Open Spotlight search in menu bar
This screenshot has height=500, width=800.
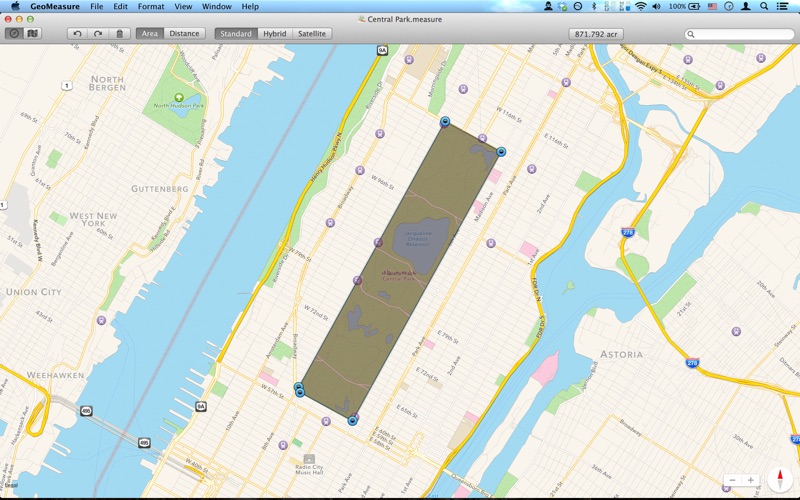point(764,6)
